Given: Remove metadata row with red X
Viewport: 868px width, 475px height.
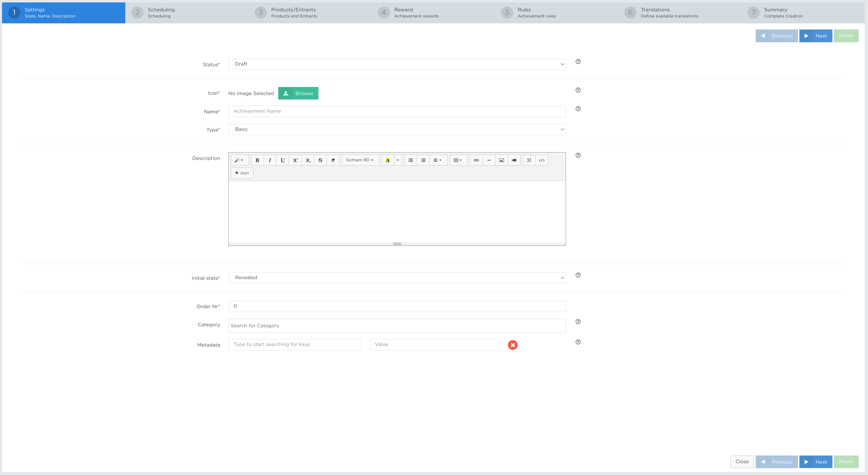Looking at the screenshot, I should pyautogui.click(x=513, y=345).
